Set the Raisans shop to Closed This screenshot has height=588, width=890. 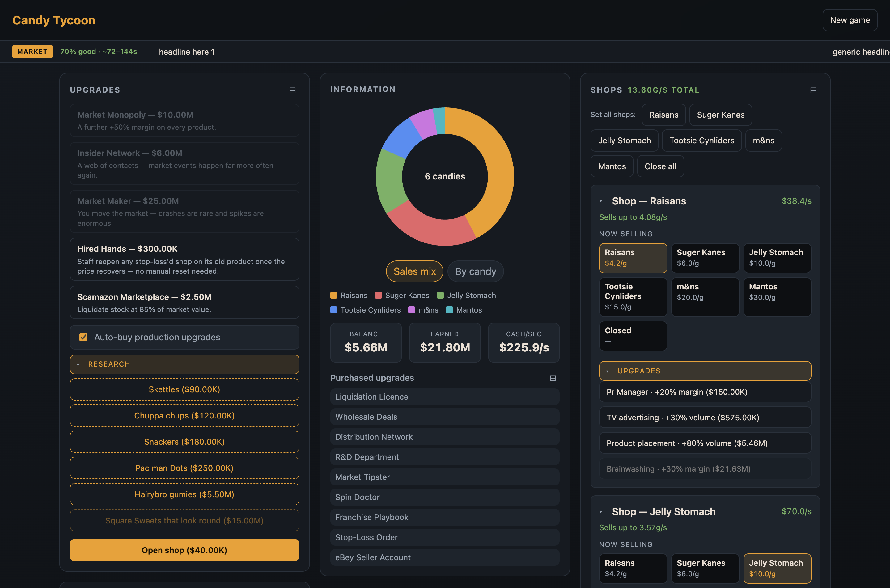pos(633,336)
